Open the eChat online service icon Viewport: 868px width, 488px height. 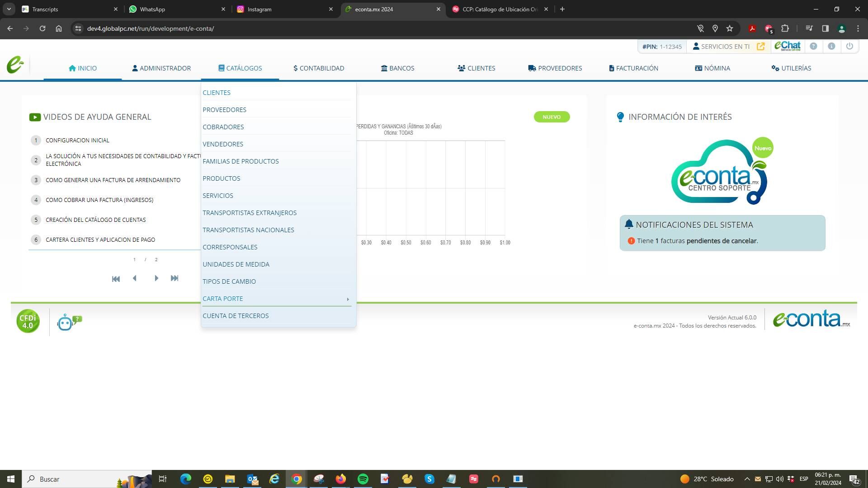(x=787, y=46)
